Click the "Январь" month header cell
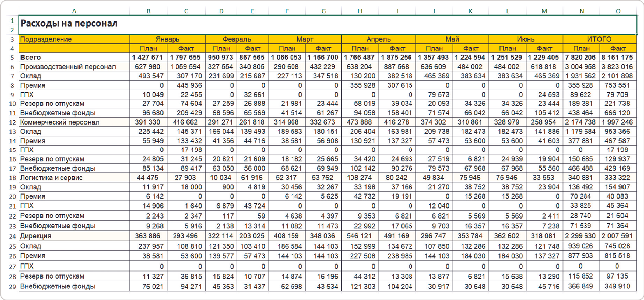This screenshot has height=300, width=644. point(168,39)
